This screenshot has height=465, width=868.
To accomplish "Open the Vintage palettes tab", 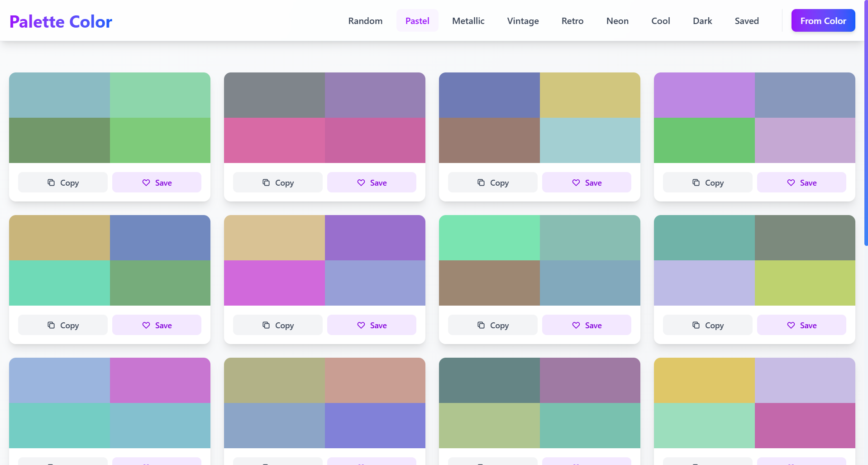I will 523,20.
